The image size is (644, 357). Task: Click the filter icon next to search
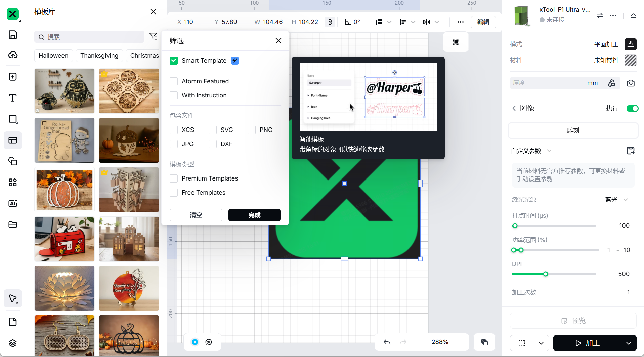click(154, 36)
